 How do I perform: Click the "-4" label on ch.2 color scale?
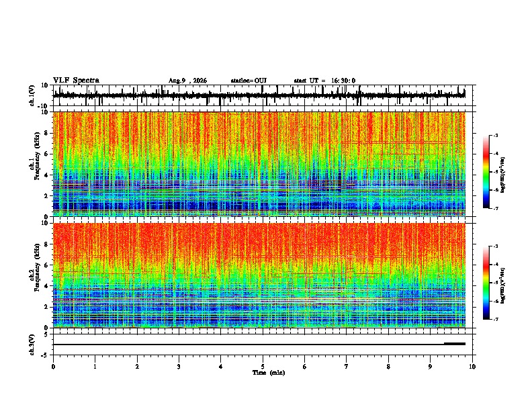point(495,264)
